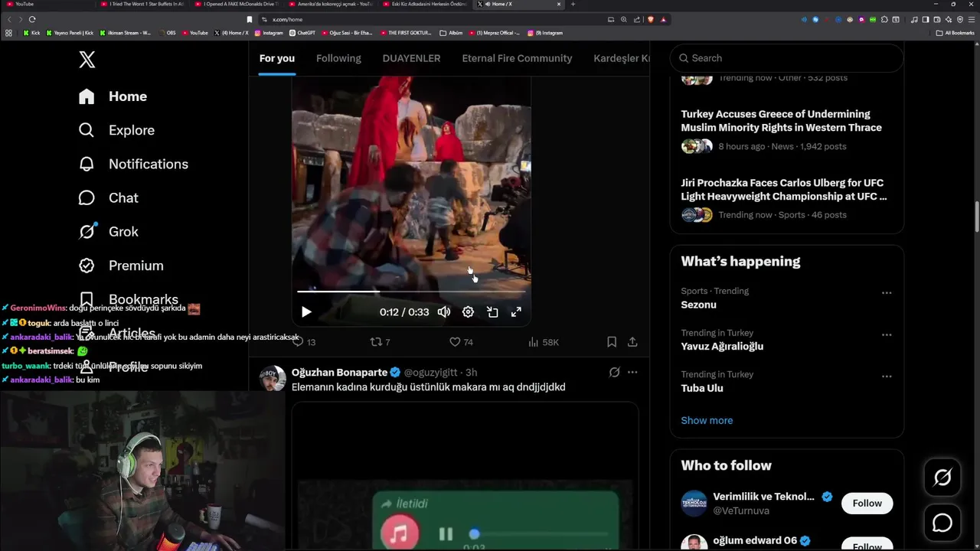The width and height of the screenshot is (980, 551).
Task: Switch to the For you tab
Action: [x=277, y=58]
